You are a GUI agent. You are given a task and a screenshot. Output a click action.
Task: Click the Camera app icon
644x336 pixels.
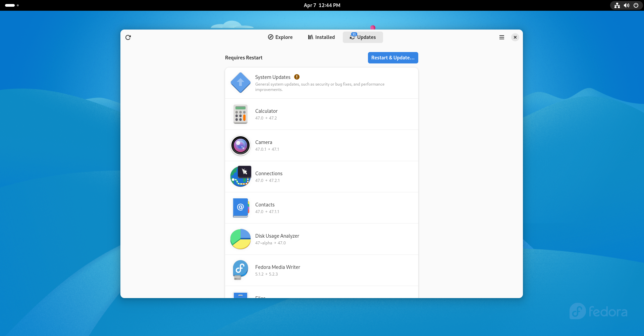tap(240, 145)
